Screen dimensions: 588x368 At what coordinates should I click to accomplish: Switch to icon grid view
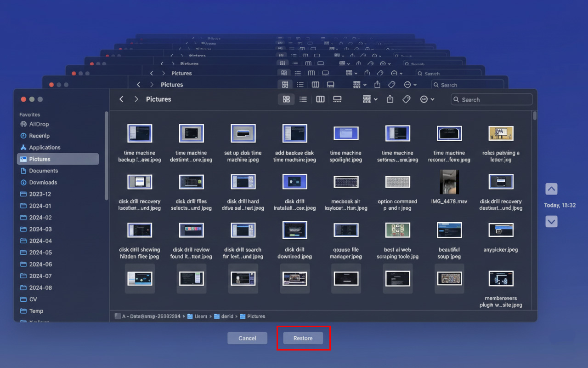[286, 99]
